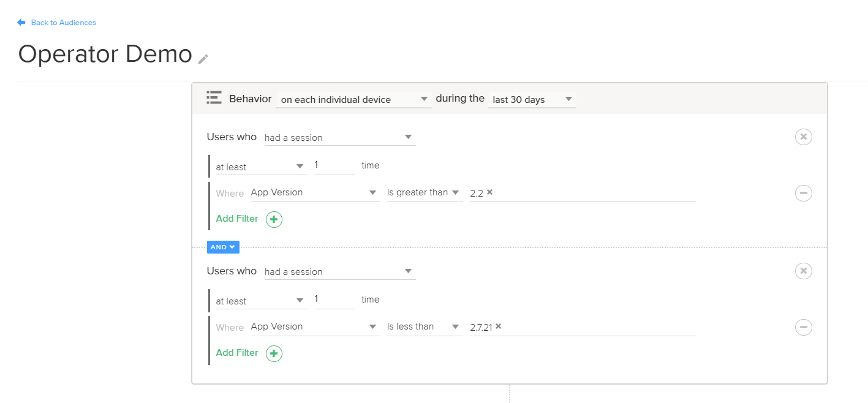The image size is (868, 403).
Task: Click the Behavior list icon
Action: (214, 98)
